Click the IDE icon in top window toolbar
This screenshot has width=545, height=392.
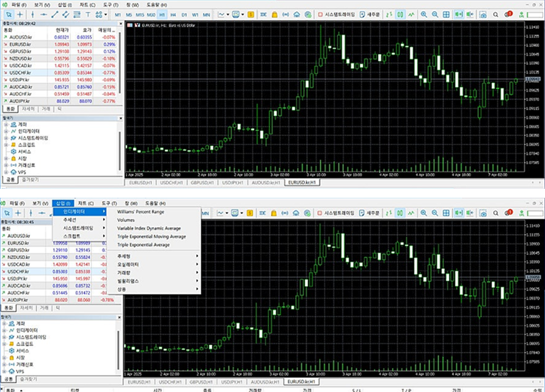click(x=263, y=14)
